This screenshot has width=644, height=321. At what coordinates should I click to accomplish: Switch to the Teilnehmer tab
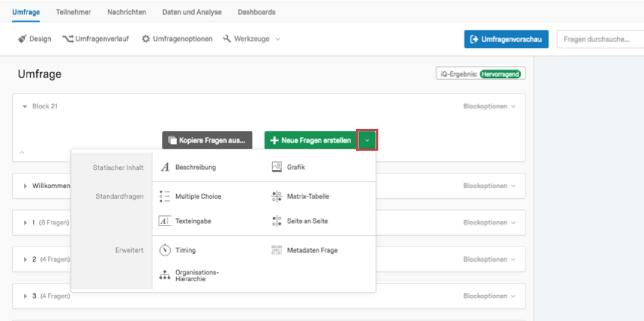click(x=73, y=12)
